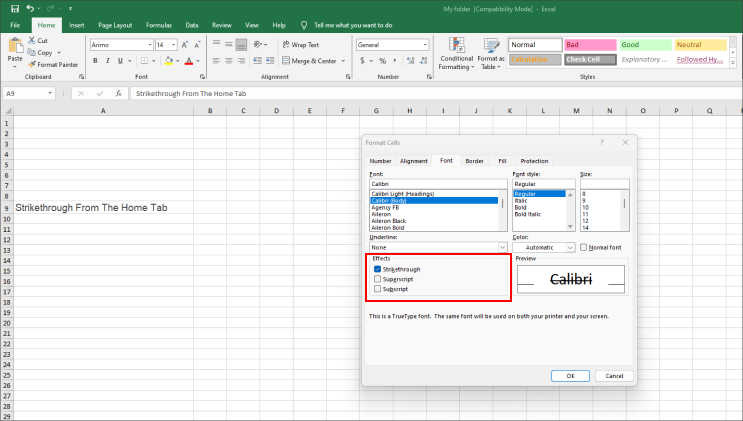This screenshot has width=743, height=421.
Task: Expand the Underline dropdown showing None
Action: 438,247
